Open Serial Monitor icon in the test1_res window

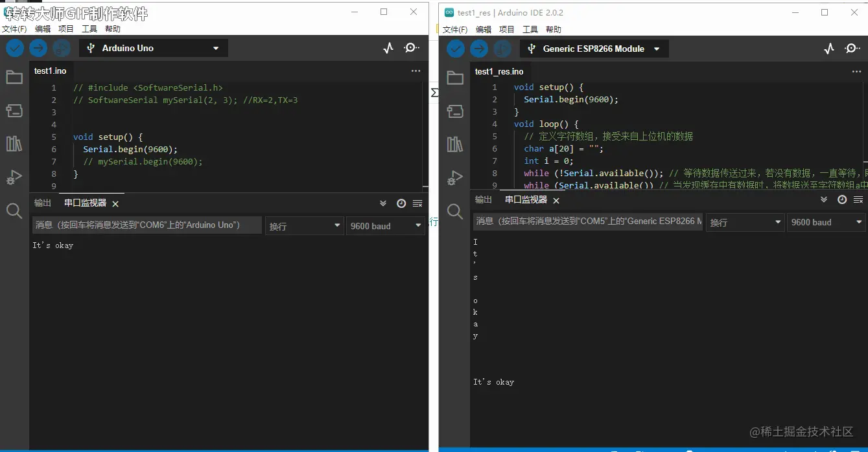click(852, 49)
